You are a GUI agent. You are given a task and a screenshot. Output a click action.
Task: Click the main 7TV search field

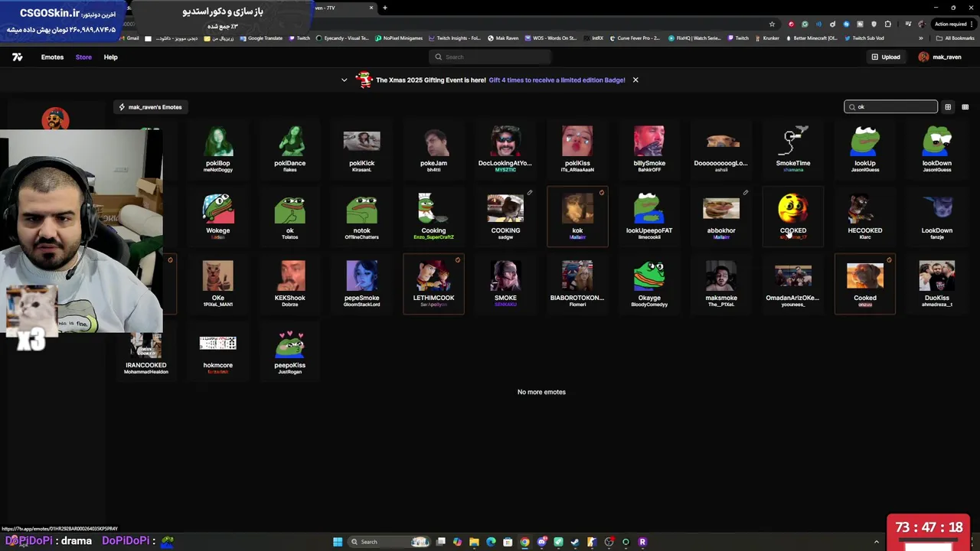point(490,57)
